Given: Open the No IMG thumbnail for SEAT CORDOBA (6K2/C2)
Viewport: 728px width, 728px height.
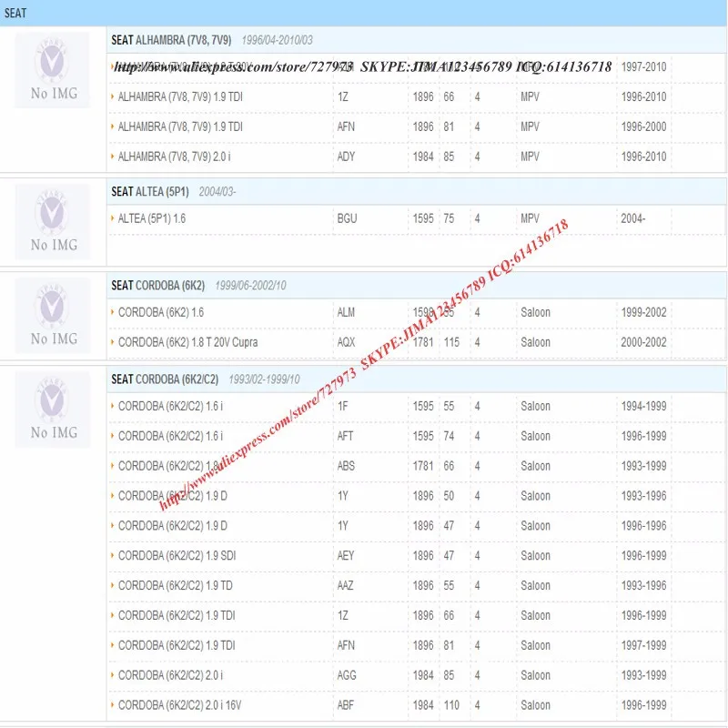Looking at the screenshot, I should (x=53, y=409).
